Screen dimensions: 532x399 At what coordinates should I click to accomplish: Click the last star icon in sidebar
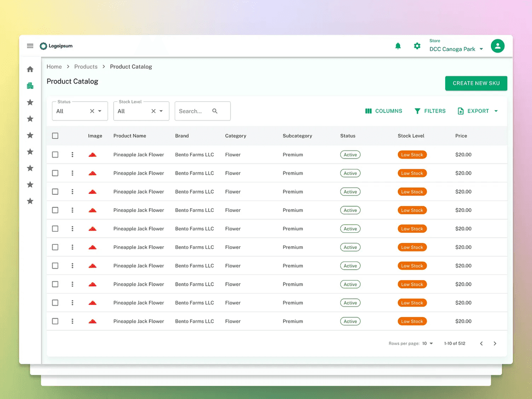pos(30,201)
